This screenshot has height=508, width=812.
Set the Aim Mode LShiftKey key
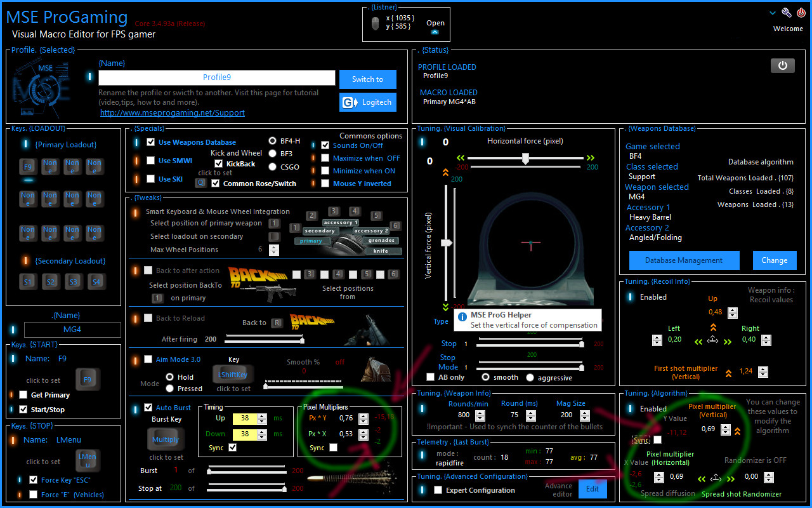coord(233,375)
